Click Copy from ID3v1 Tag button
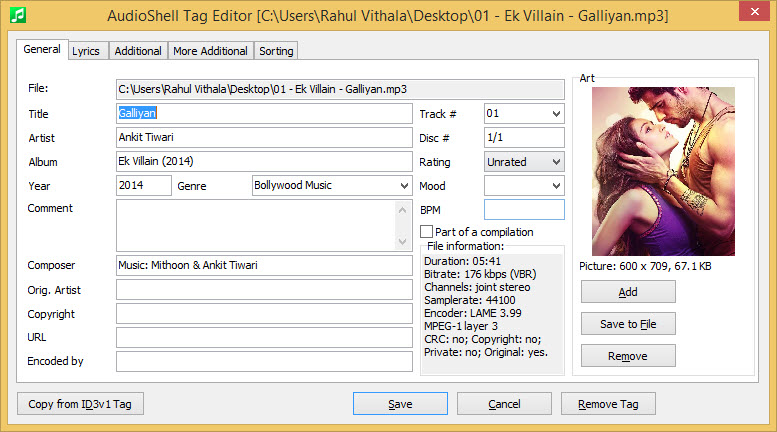Viewport: 777px width, 432px height. pyautogui.click(x=80, y=404)
